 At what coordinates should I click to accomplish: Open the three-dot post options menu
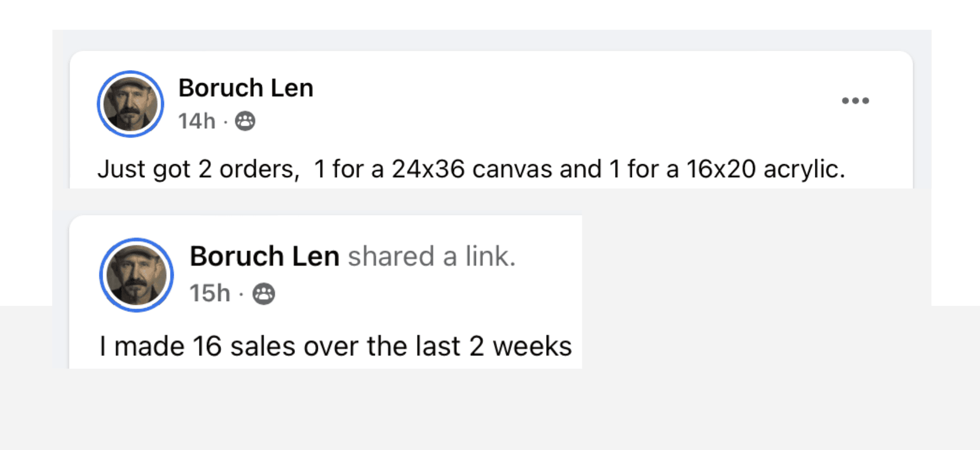[x=855, y=101]
